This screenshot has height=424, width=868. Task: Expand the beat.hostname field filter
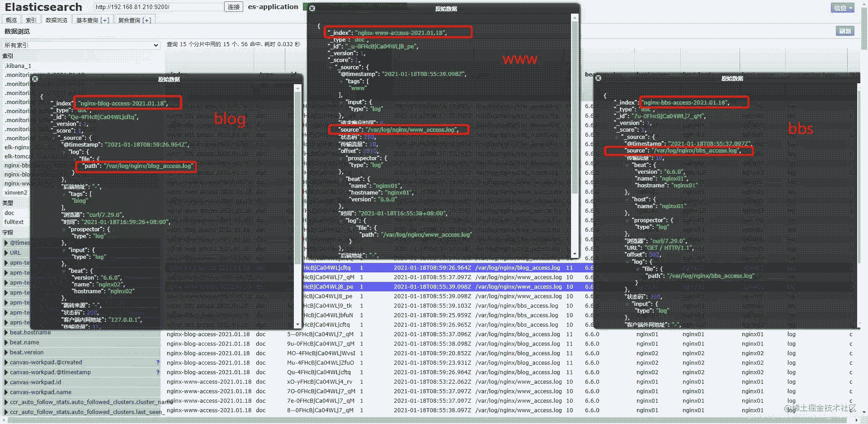point(6,333)
